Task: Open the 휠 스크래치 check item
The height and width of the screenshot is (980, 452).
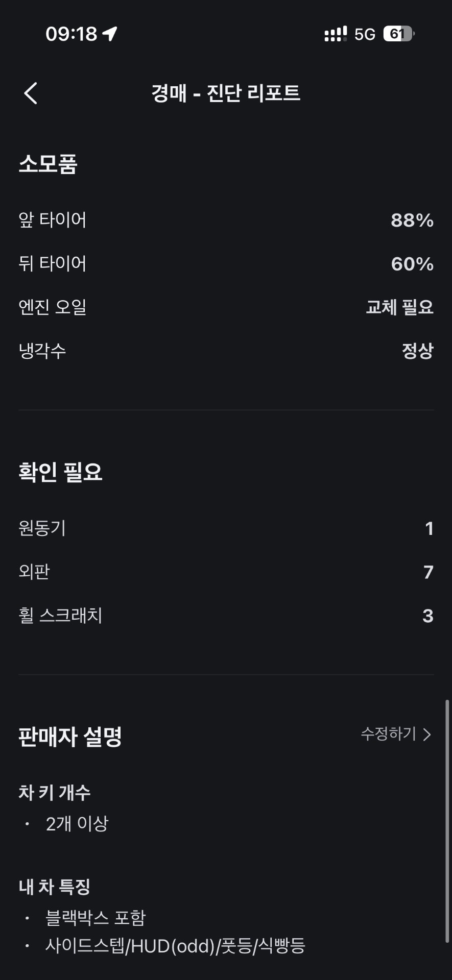Action: 226,616
